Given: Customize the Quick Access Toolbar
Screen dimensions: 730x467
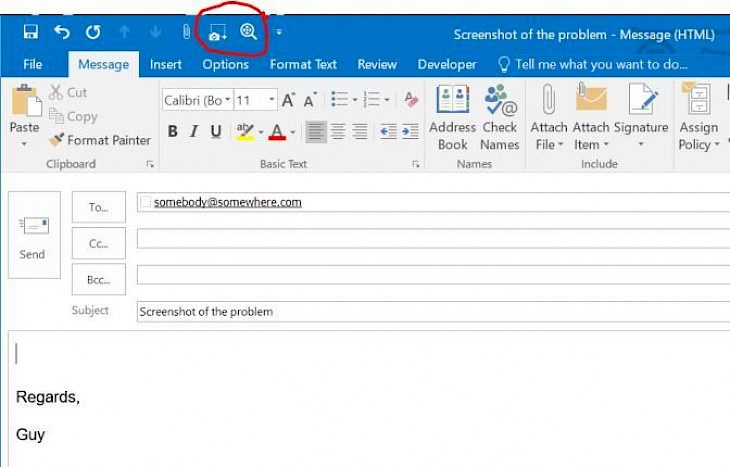Looking at the screenshot, I should point(279,32).
